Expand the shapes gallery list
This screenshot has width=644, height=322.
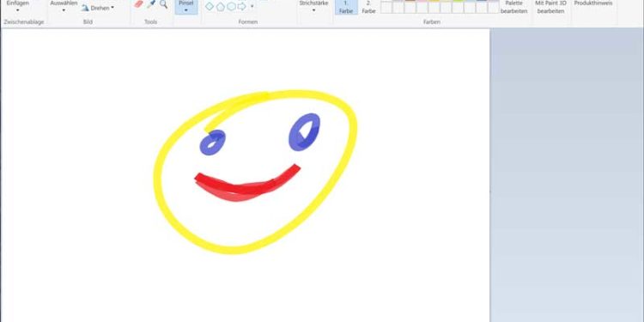pos(252,6)
